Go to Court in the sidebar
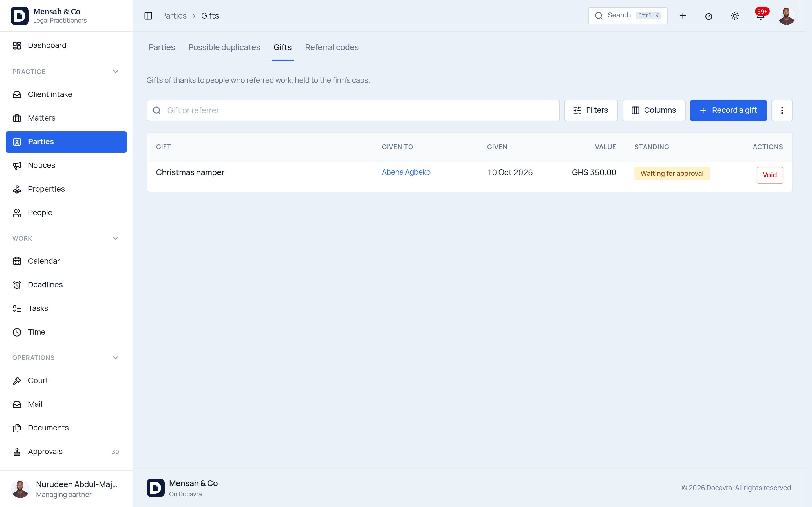 tap(66, 381)
